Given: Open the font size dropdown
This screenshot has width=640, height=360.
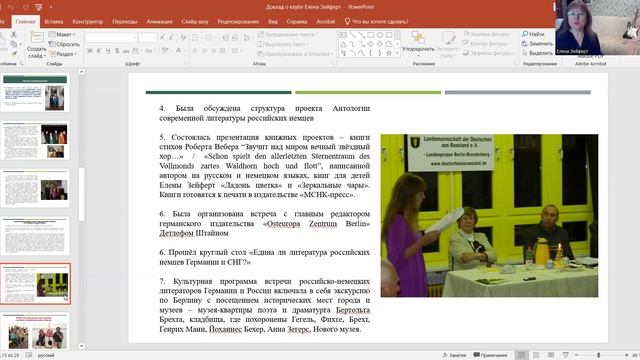Looking at the screenshot, I should tap(154, 38).
